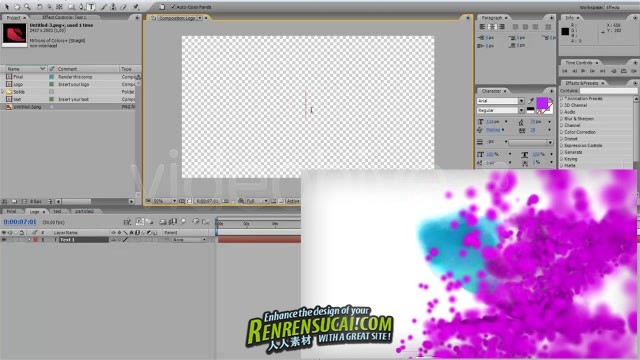The image size is (640, 360).
Task: Select the Eraser tool
Action: 123,7
